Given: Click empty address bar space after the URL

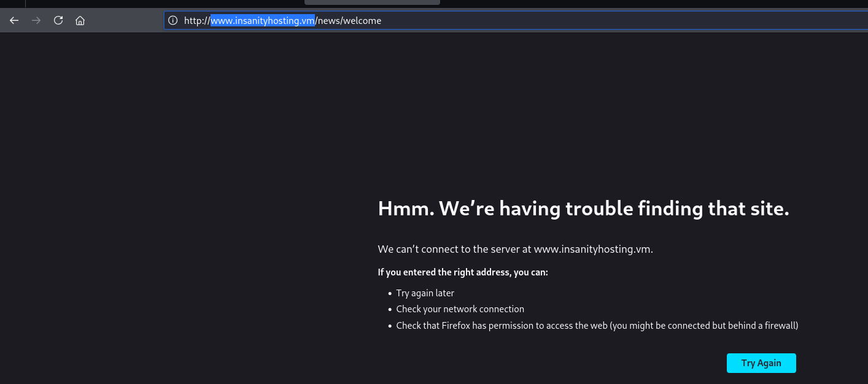Looking at the screenshot, I should [614, 20].
